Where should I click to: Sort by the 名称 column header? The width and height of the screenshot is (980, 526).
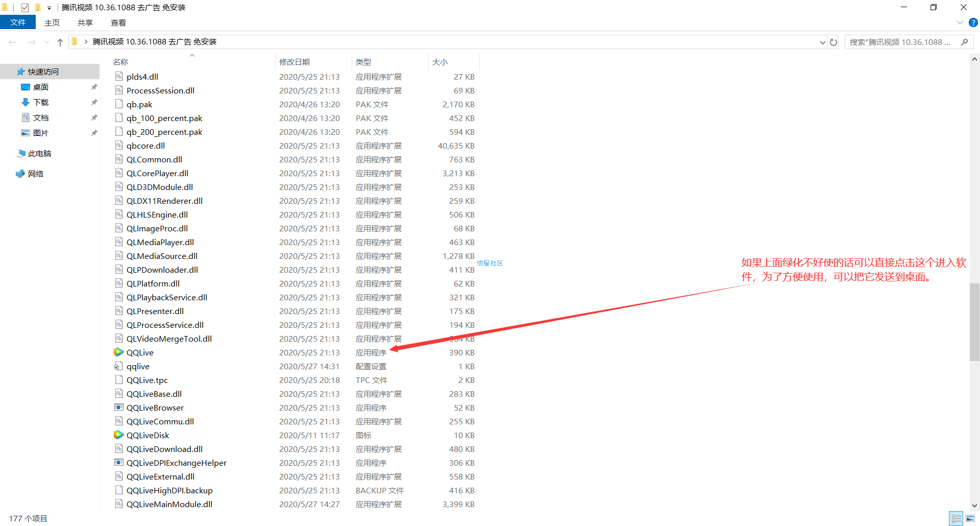(x=120, y=62)
